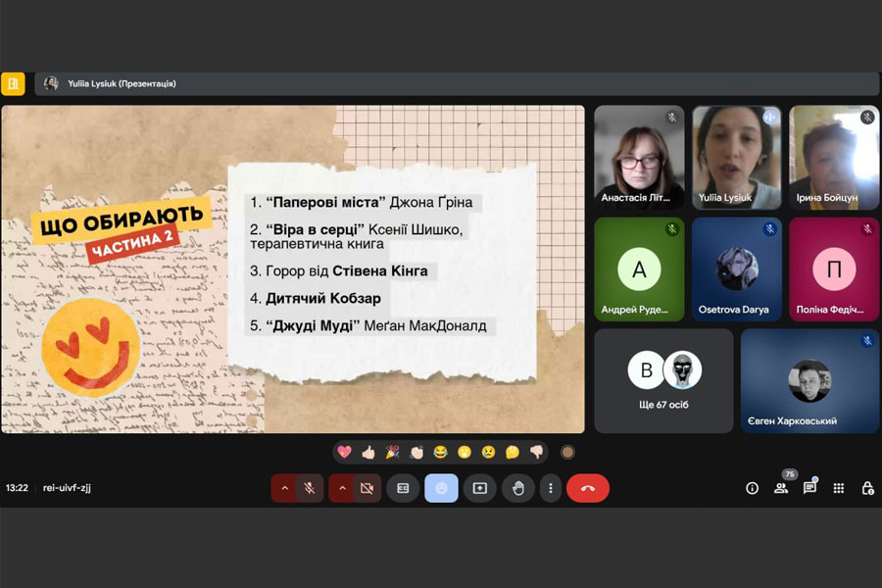Expand audio settings arrow next to microphone
Viewport: 882px width, 588px height.
285,488
